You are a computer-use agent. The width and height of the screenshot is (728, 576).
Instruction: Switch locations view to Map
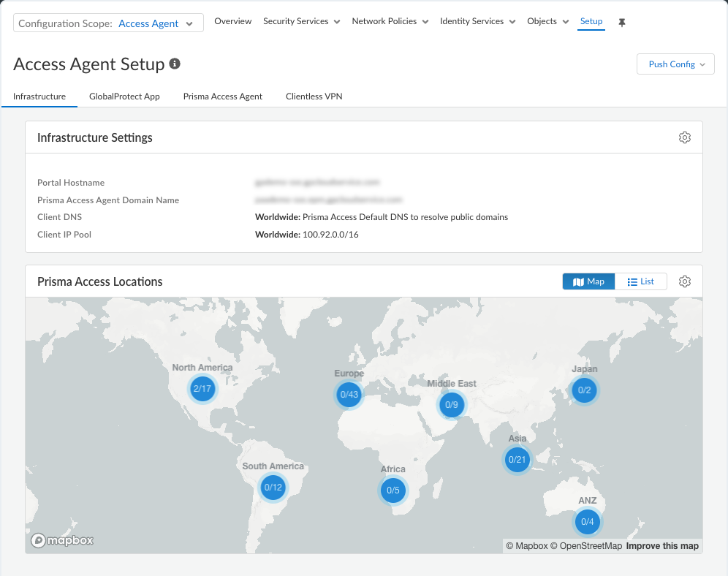click(x=588, y=281)
